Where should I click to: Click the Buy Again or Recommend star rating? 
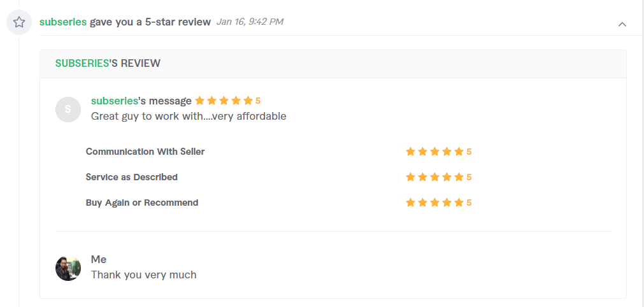[x=439, y=203]
